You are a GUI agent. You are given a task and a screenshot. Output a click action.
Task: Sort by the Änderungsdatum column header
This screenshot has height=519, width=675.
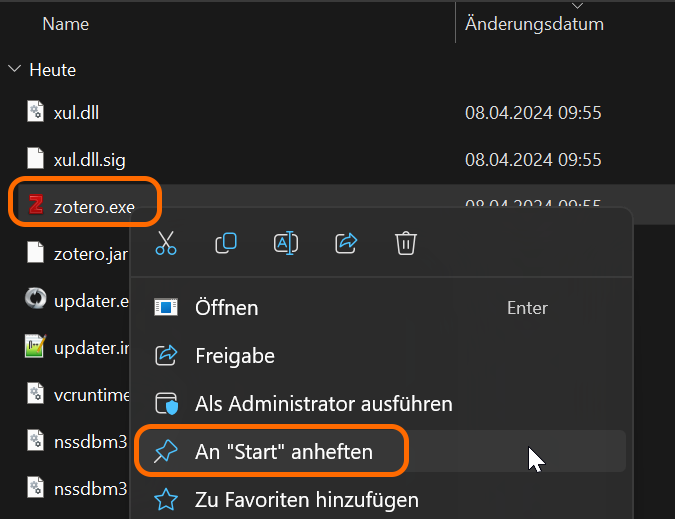click(x=534, y=23)
